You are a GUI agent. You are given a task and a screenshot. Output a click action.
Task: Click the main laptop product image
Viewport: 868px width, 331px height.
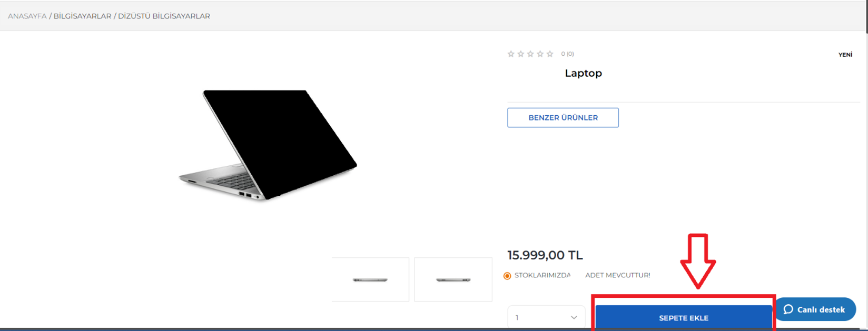pyautogui.click(x=268, y=145)
